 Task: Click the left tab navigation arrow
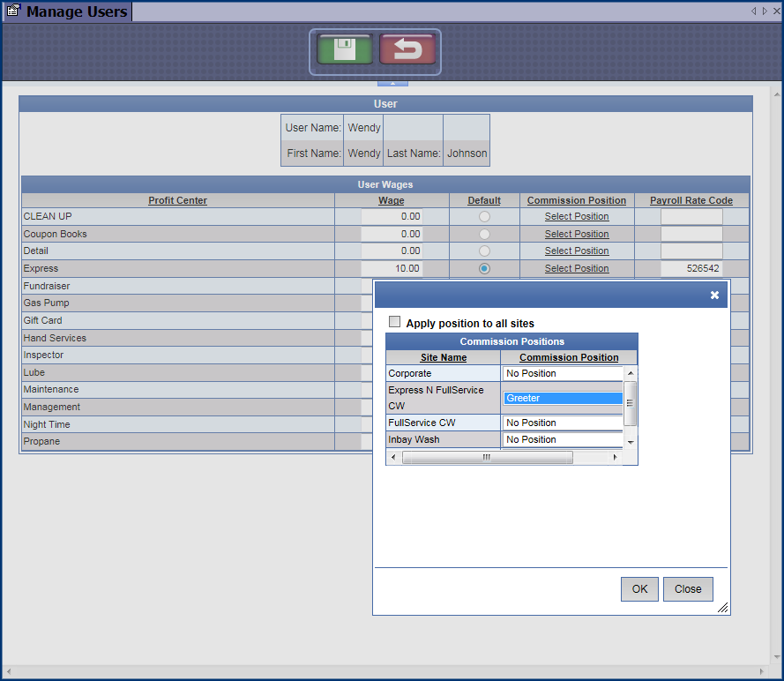(x=754, y=11)
